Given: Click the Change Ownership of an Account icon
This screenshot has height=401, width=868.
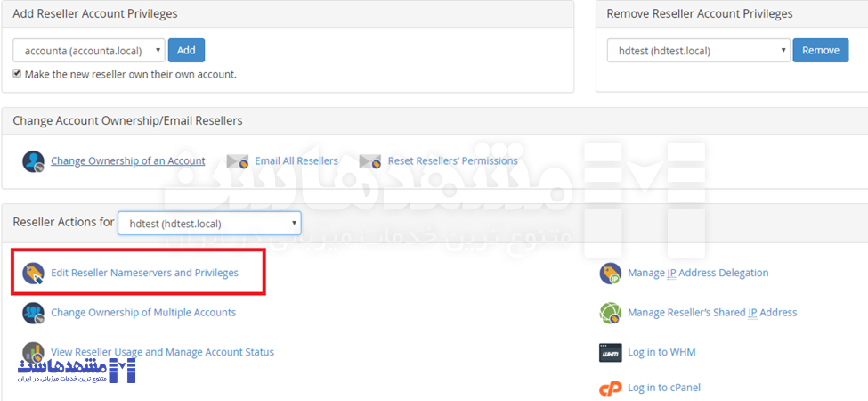Looking at the screenshot, I should pyautogui.click(x=33, y=161).
